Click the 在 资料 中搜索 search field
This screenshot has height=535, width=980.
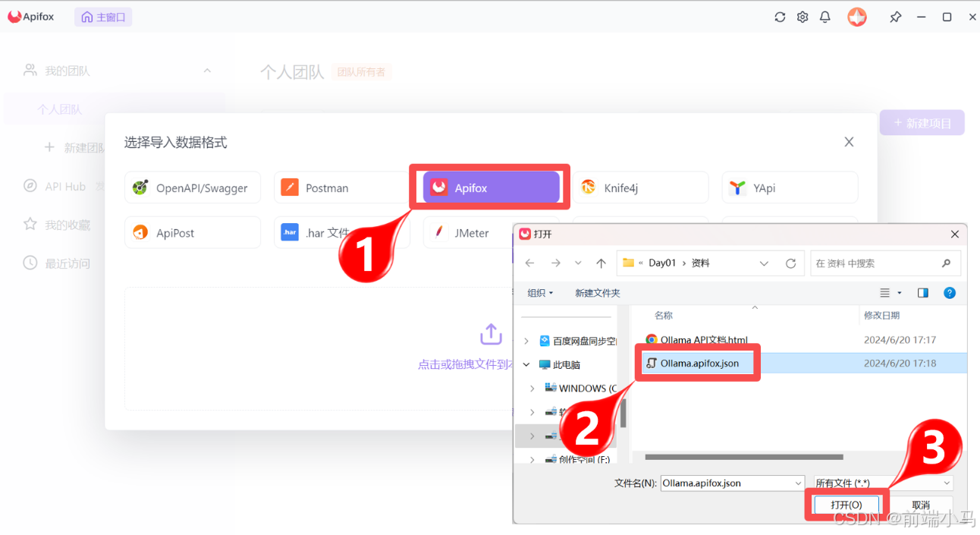(x=885, y=263)
